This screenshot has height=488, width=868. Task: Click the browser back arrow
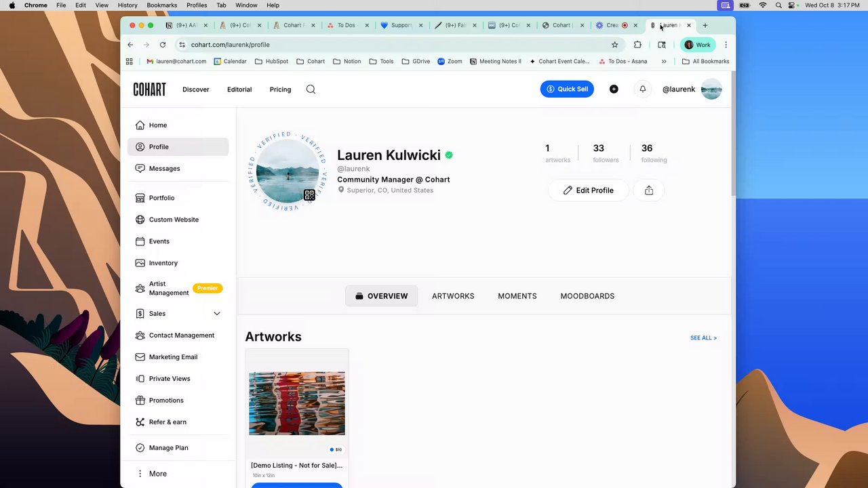(x=130, y=45)
